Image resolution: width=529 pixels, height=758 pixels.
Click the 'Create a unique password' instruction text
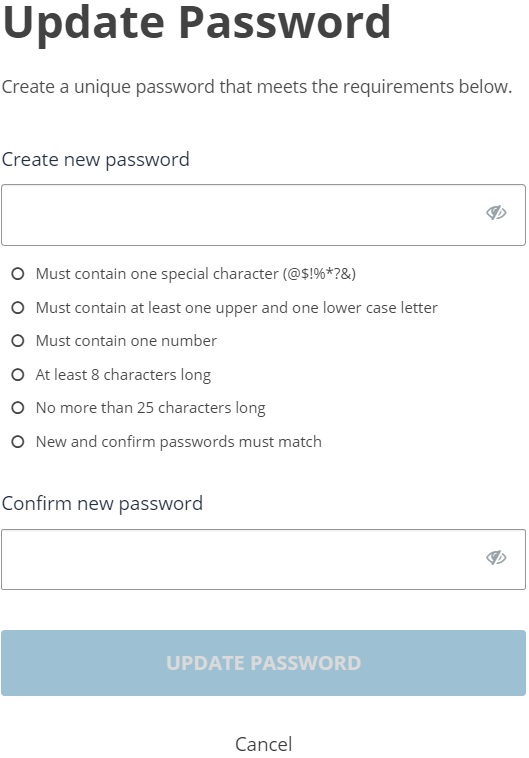[x=257, y=87]
